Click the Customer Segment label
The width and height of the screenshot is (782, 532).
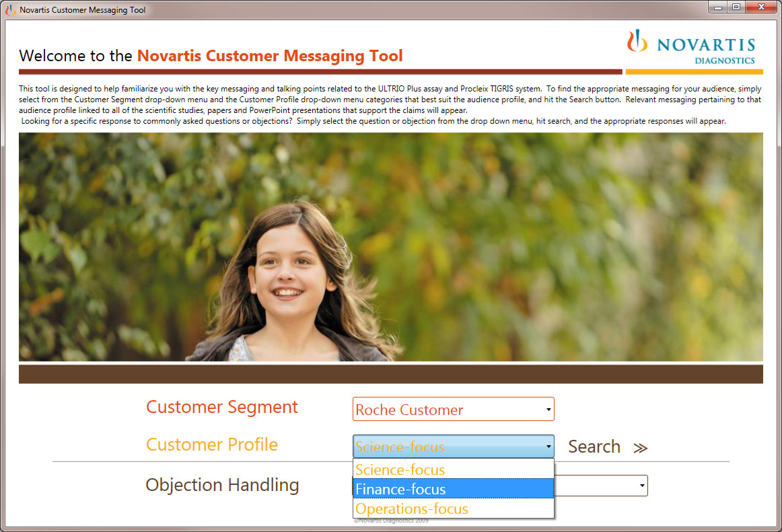[222, 407]
